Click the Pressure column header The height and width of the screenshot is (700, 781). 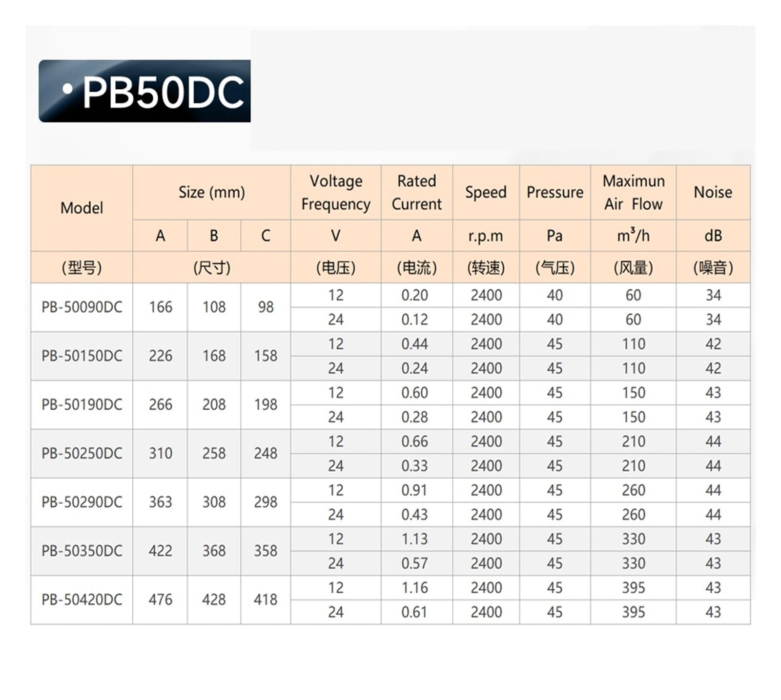pyautogui.click(x=555, y=192)
